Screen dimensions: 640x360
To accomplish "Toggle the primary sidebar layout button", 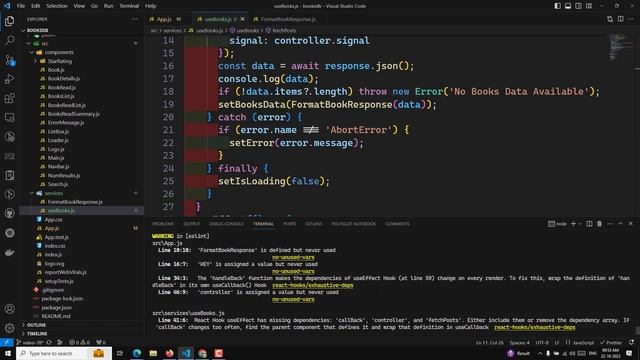I will (x=558, y=6).
